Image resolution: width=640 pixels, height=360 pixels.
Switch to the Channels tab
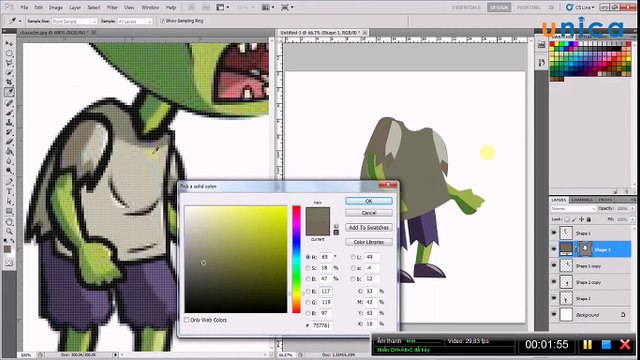pos(582,200)
